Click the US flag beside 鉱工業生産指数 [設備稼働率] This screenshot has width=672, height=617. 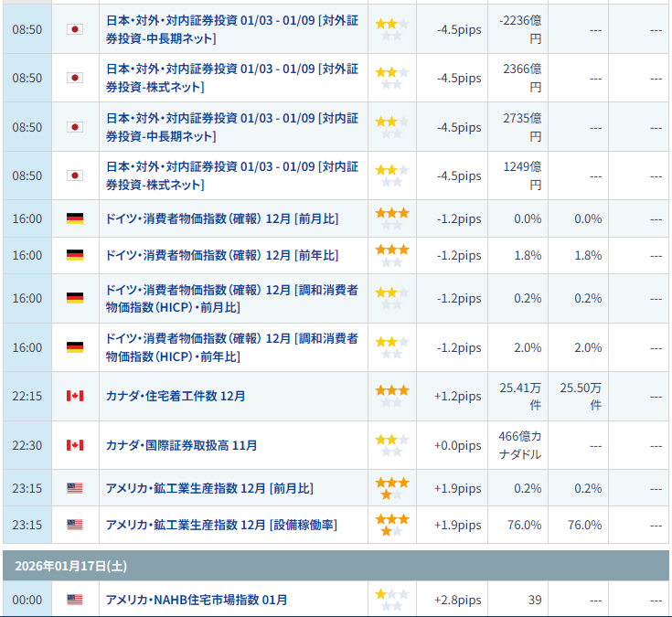coord(75,525)
